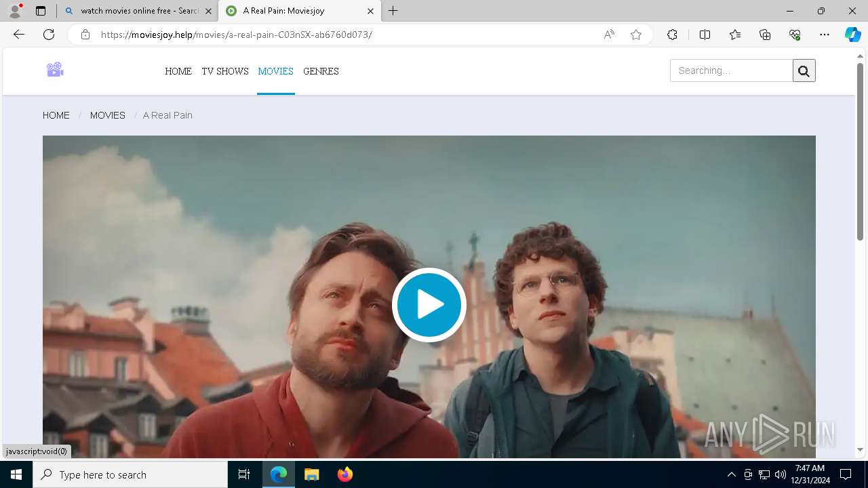The image size is (868, 488).
Task: Open a new browser tab
Action: pos(393,11)
